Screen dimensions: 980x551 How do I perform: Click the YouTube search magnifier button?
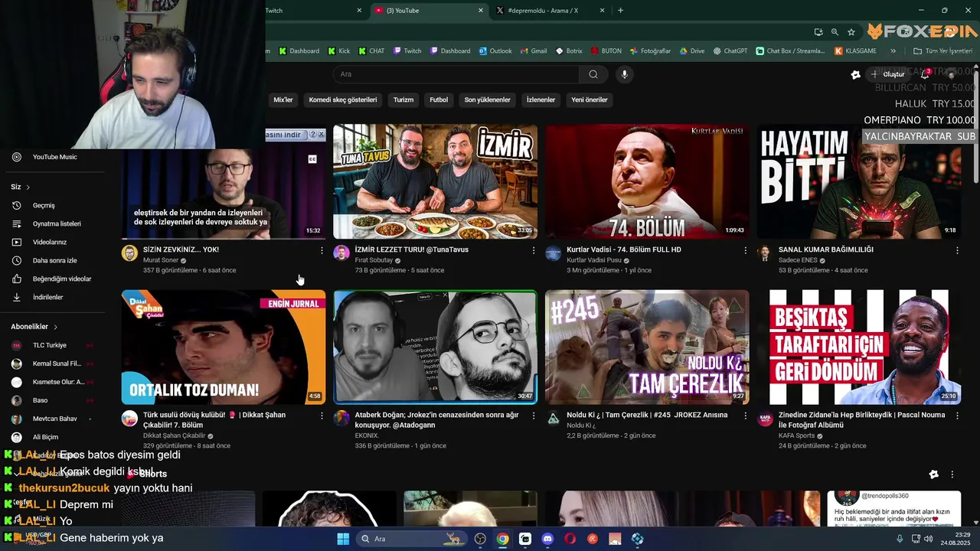(593, 74)
